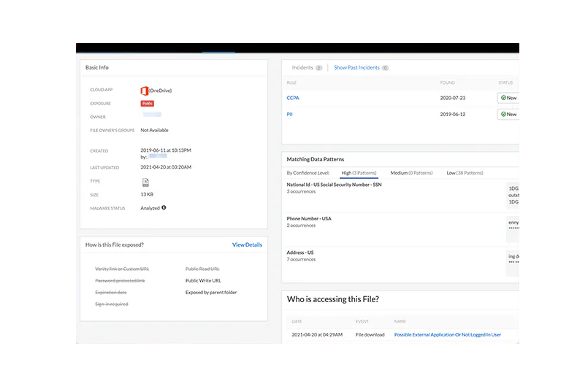
Task: Open the CCPA rule link
Action: 293,98
